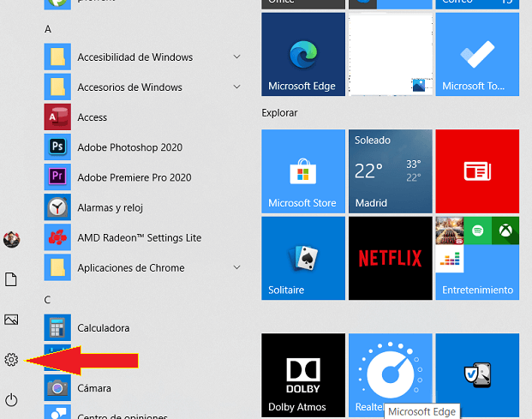Image resolution: width=532 pixels, height=419 pixels.
Task: Expand Accesorios de Windows folder chevron
Action: pos(236,87)
